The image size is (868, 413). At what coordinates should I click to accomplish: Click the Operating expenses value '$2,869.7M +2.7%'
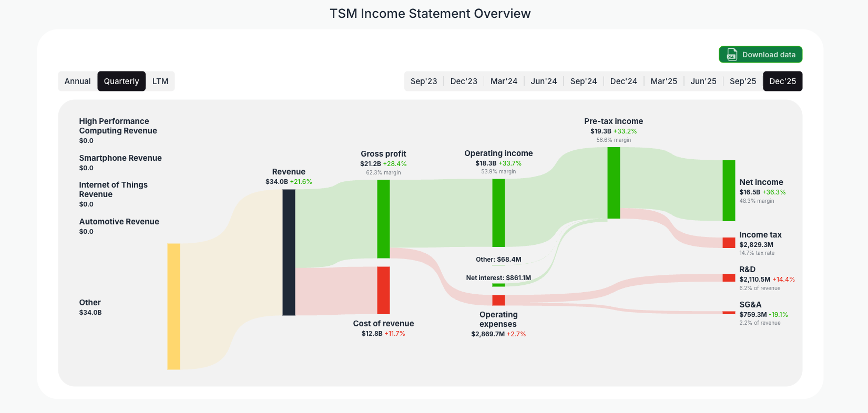pos(498,334)
